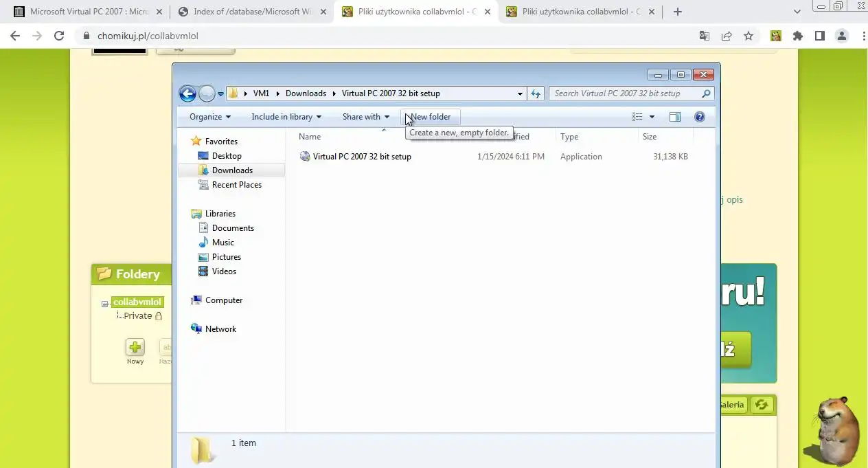Click Virtual PC 2007 32 bit setup breadcrumb

pyautogui.click(x=391, y=93)
